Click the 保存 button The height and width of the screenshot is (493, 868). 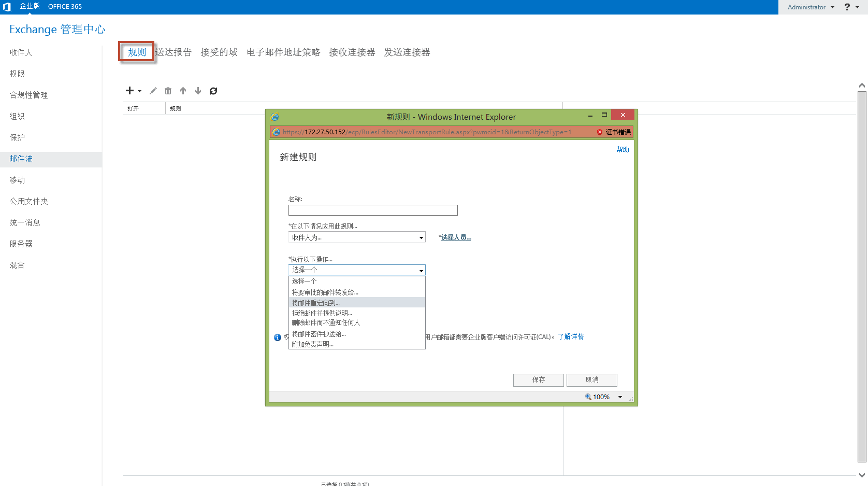click(539, 380)
